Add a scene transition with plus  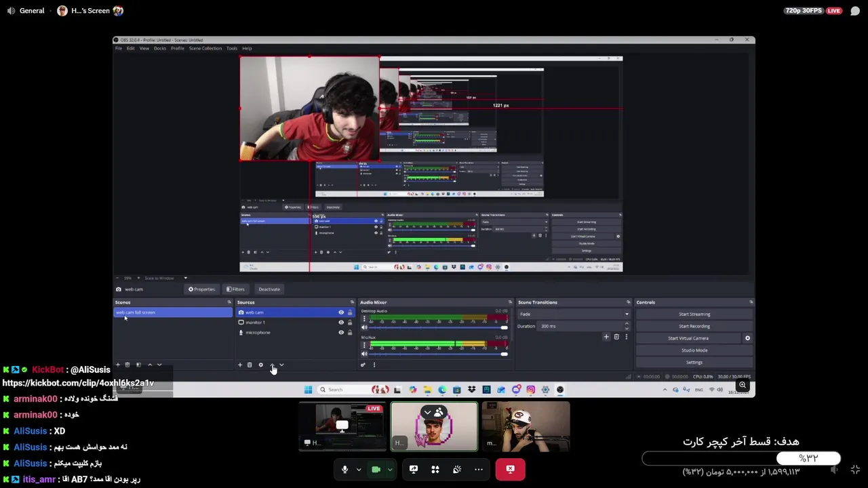click(x=606, y=337)
